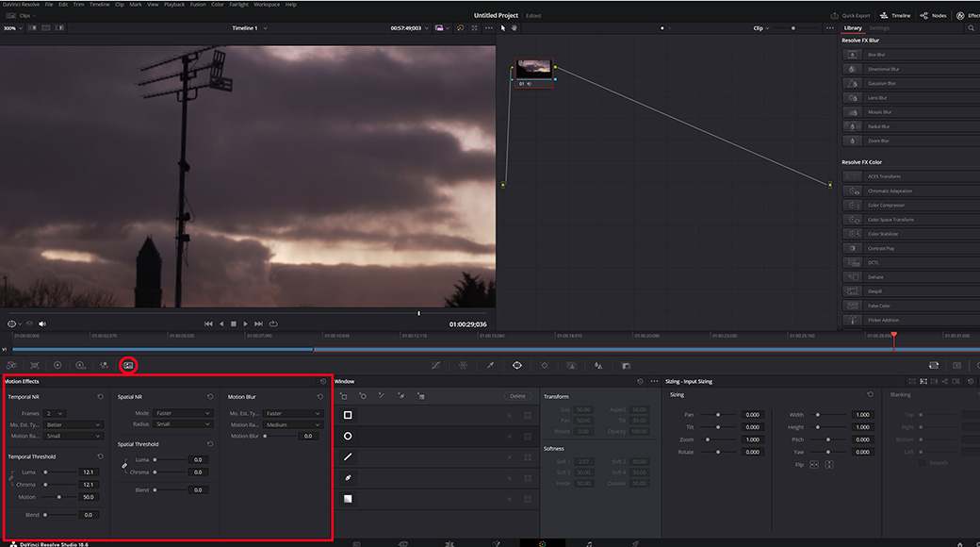Reset the Motion Blur settings
980x547 pixels.
320,397
